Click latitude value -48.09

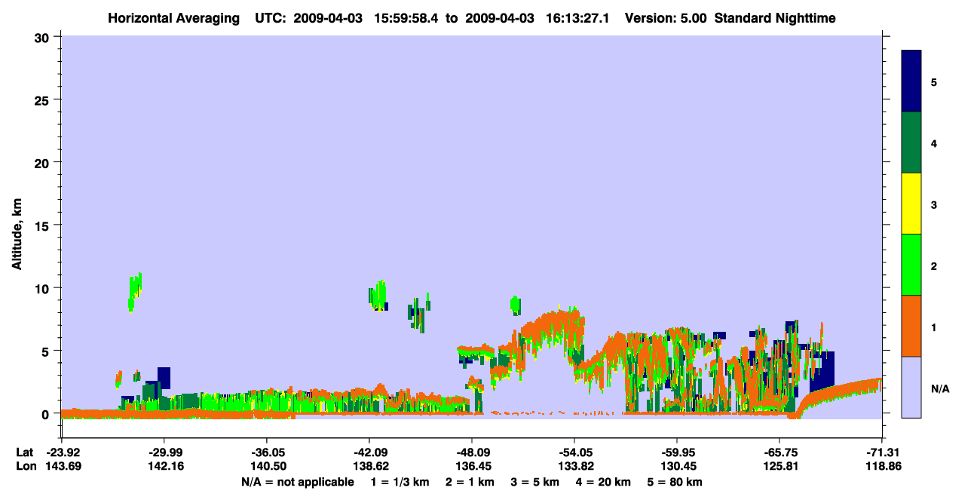pos(472,452)
